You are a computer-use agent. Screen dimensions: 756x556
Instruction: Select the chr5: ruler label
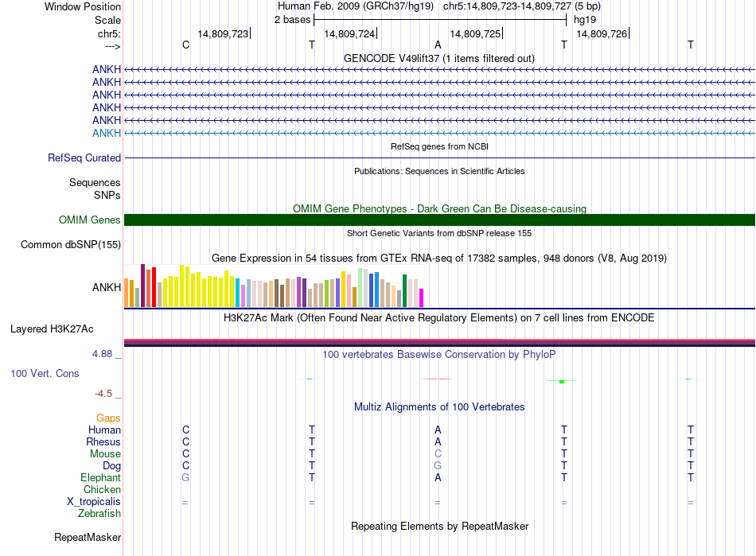pos(109,33)
